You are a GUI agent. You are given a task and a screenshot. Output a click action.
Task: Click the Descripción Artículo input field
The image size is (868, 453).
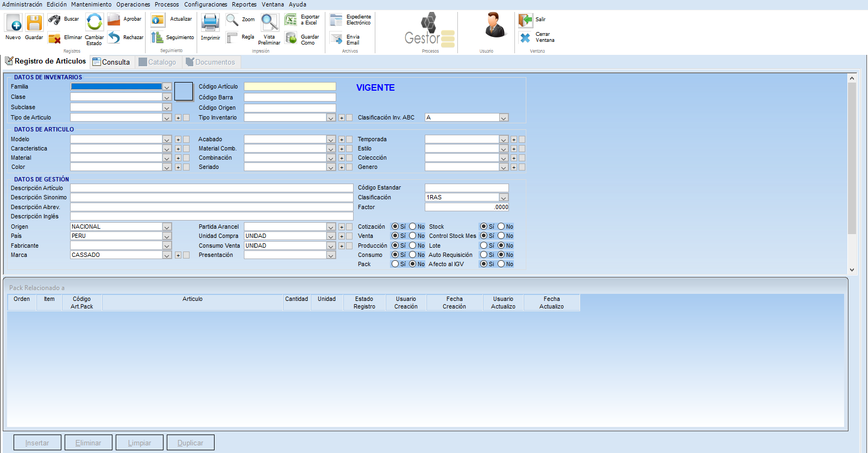[x=211, y=188]
